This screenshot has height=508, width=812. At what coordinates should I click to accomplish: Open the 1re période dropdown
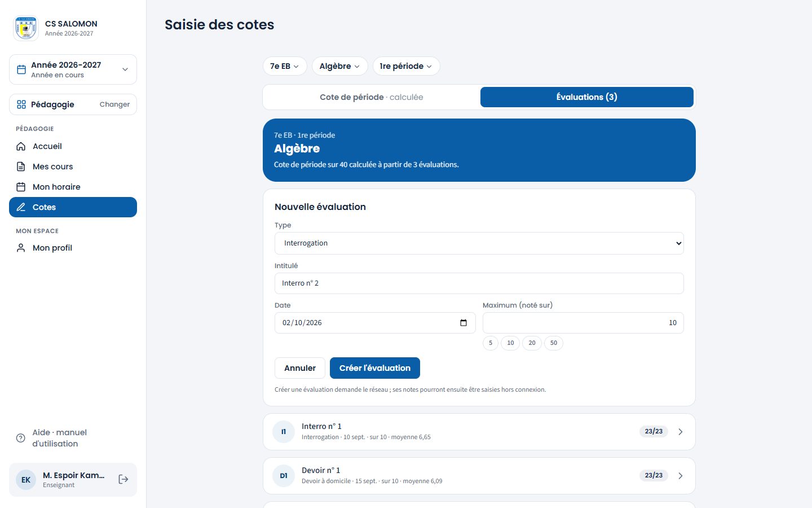406,66
